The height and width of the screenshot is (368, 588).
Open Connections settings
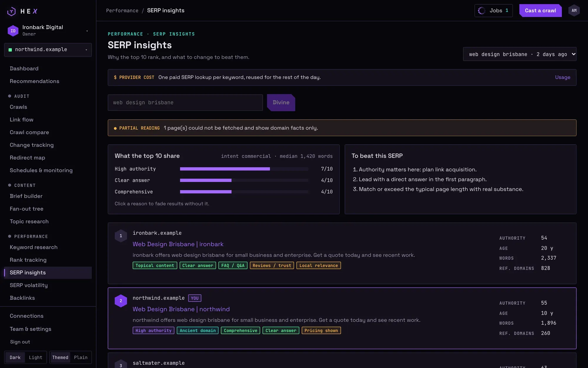tap(48, 316)
